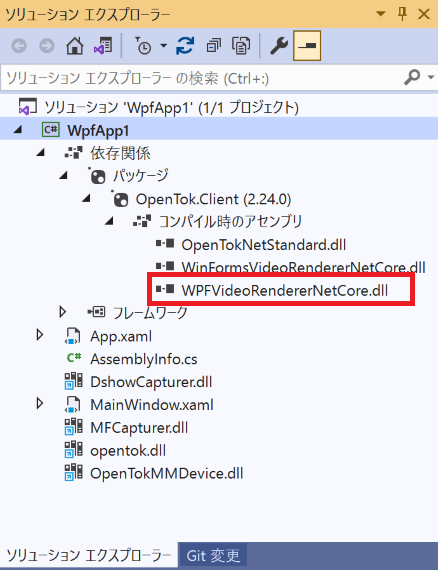The width and height of the screenshot is (438, 570).
Task: Toggle Show All Files icon
Action: click(241, 46)
